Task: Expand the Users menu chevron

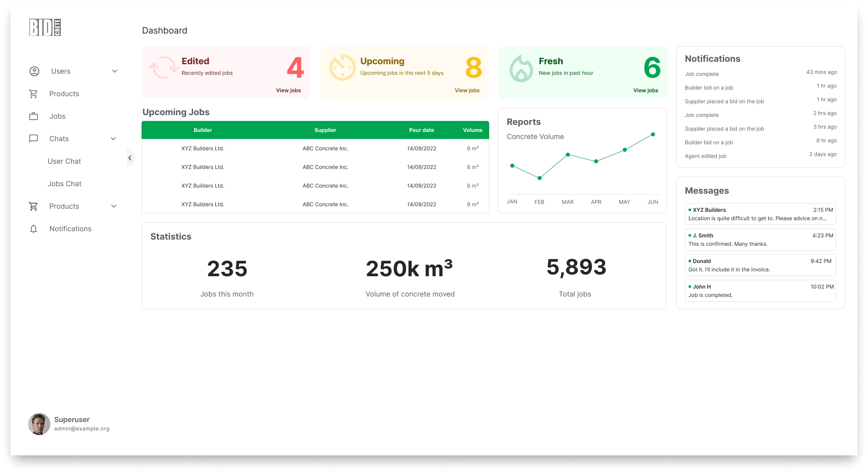Action: tap(115, 71)
